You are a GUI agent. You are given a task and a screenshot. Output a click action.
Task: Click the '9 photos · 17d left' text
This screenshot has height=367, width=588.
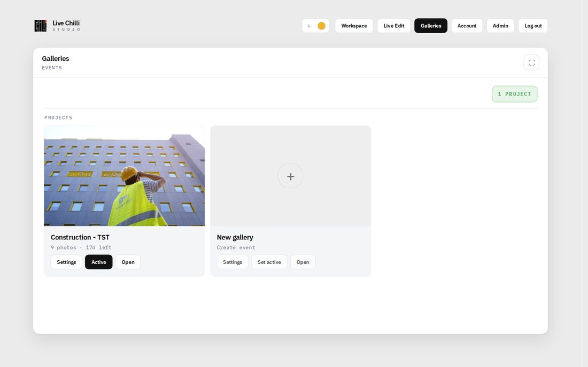click(x=81, y=247)
